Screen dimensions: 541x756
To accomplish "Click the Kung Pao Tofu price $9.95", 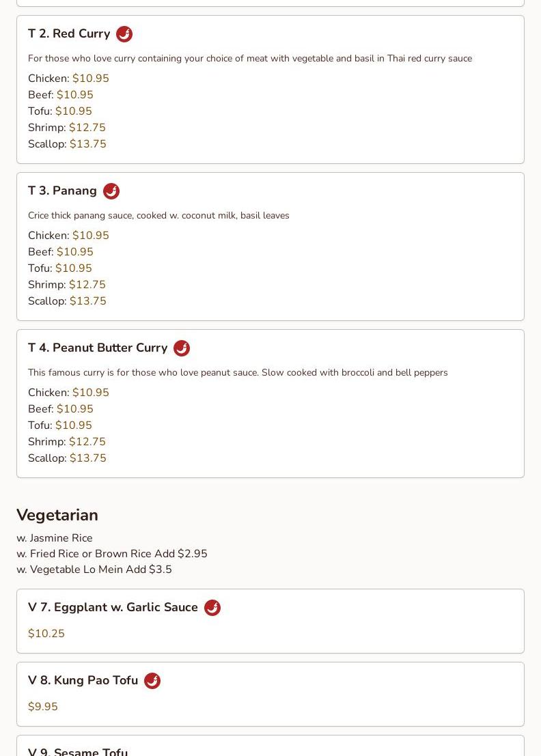I will coord(43,707).
